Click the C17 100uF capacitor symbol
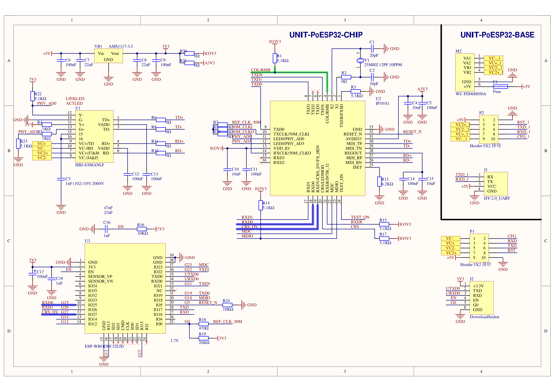Screen dimensions: 555x392 pos(32,274)
